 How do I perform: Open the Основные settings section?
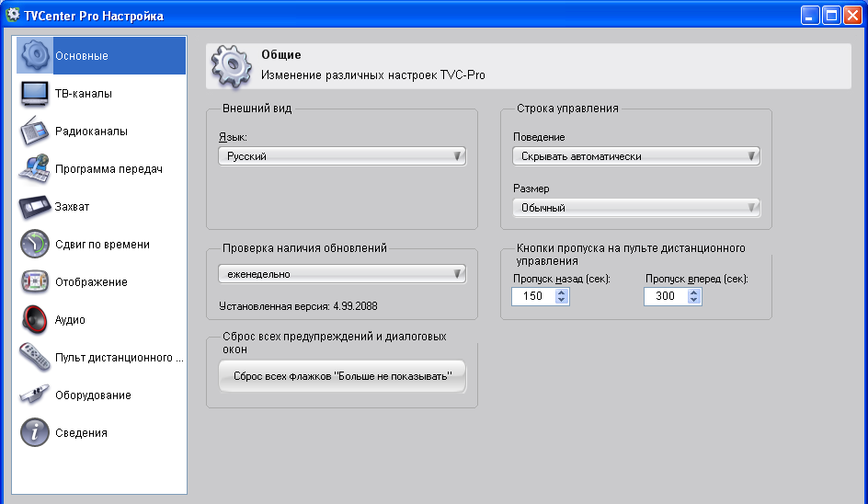(x=101, y=55)
